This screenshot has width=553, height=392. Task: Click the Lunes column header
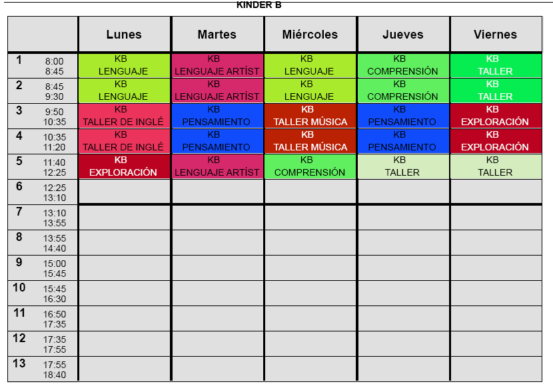(x=124, y=35)
